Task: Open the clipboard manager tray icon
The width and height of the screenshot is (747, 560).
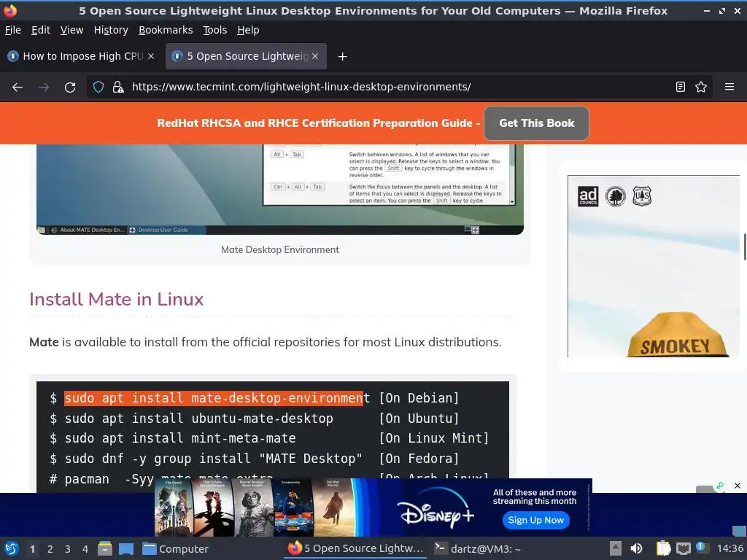Action: click(x=663, y=548)
